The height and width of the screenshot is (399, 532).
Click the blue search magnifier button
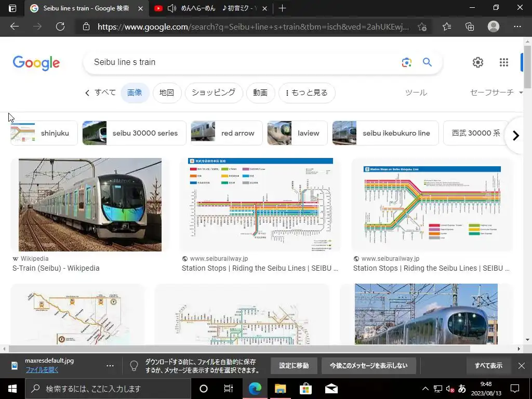coord(427,62)
